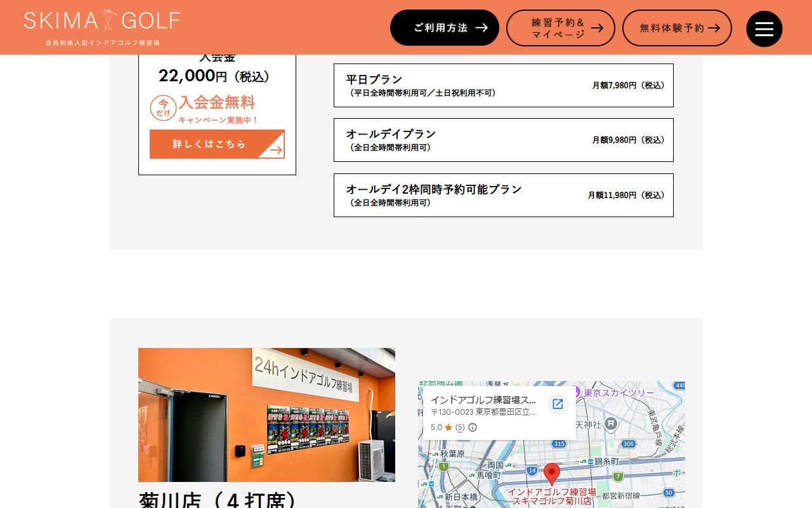Screen dimensions: 812x508
Task: Click the 天神社 shrine marker on map
Action: click(610, 424)
